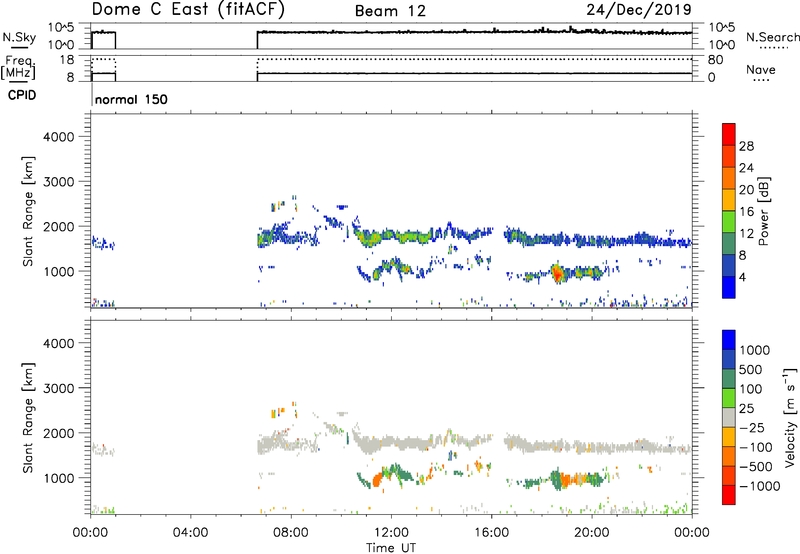Click the "16:00" time tick label
This screenshot has height=554, width=800.
pyautogui.click(x=491, y=533)
